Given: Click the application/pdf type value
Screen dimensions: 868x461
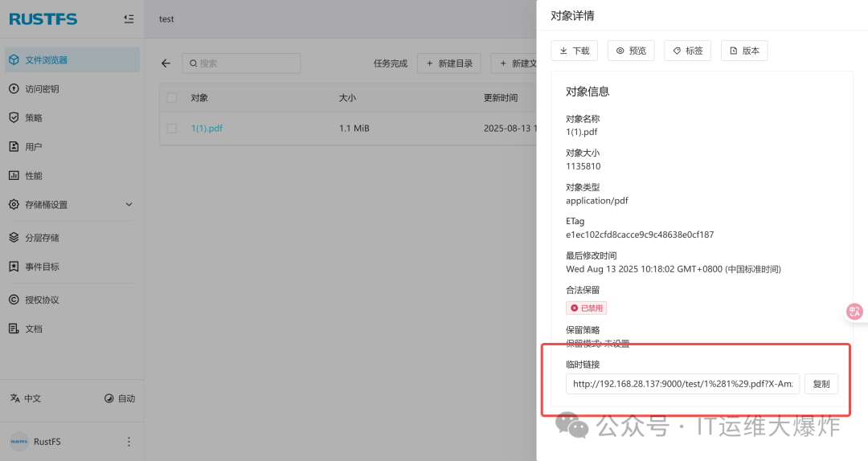Looking at the screenshot, I should (x=596, y=200).
